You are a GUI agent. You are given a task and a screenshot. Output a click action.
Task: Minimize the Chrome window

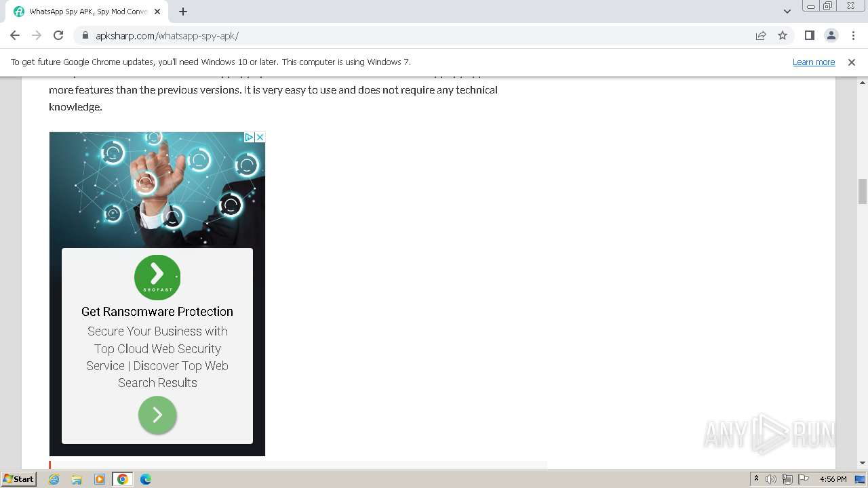click(x=811, y=6)
